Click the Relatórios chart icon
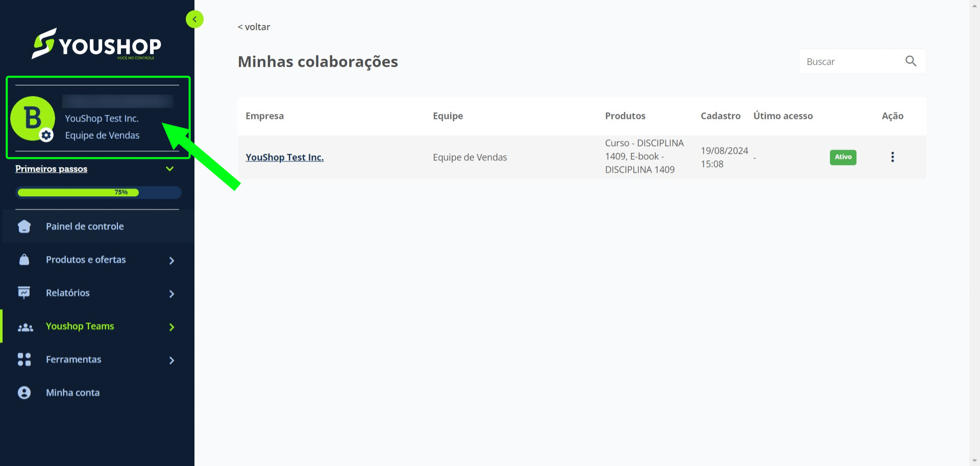Image resolution: width=980 pixels, height=466 pixels. tap(24, 293)
